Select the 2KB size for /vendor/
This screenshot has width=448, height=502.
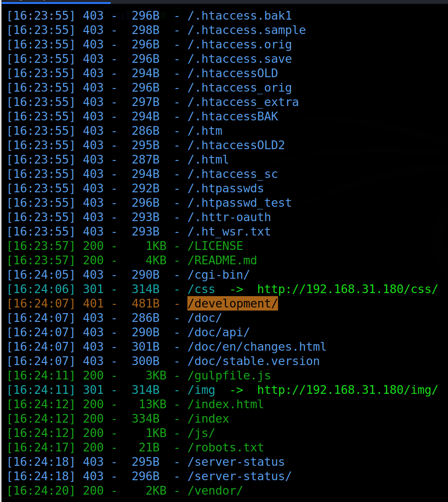tap(156, 491)
